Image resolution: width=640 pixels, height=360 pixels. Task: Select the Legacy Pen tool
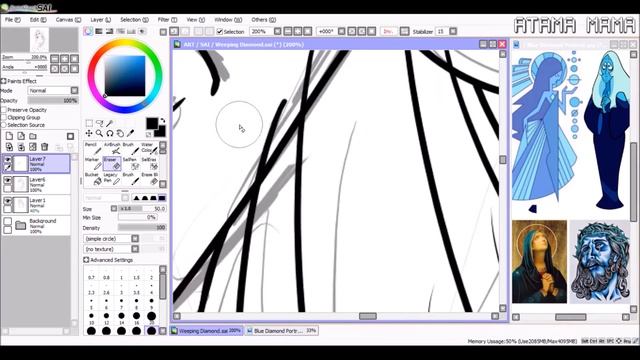[x=111, y=179]
